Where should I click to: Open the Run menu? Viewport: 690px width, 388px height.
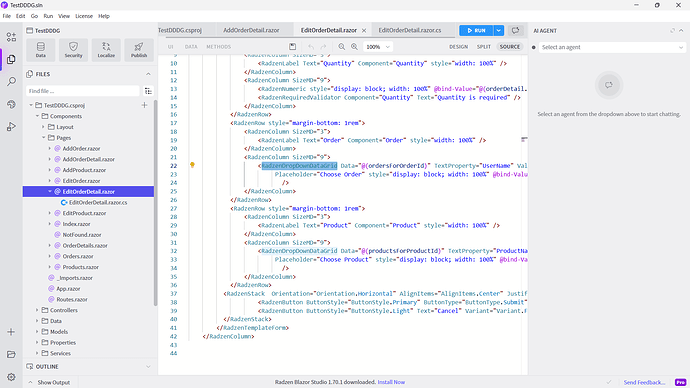tap(48, 16)
